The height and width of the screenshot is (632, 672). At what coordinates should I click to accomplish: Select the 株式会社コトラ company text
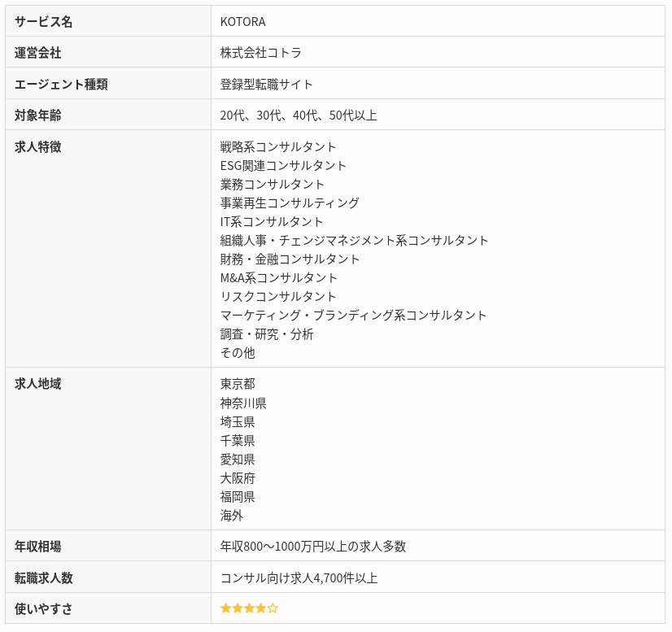[260, 53]
